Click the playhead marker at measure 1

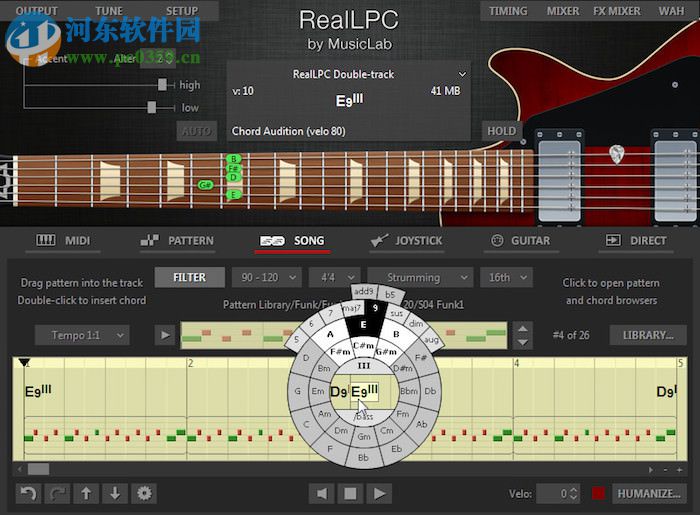tap(24, 362)
